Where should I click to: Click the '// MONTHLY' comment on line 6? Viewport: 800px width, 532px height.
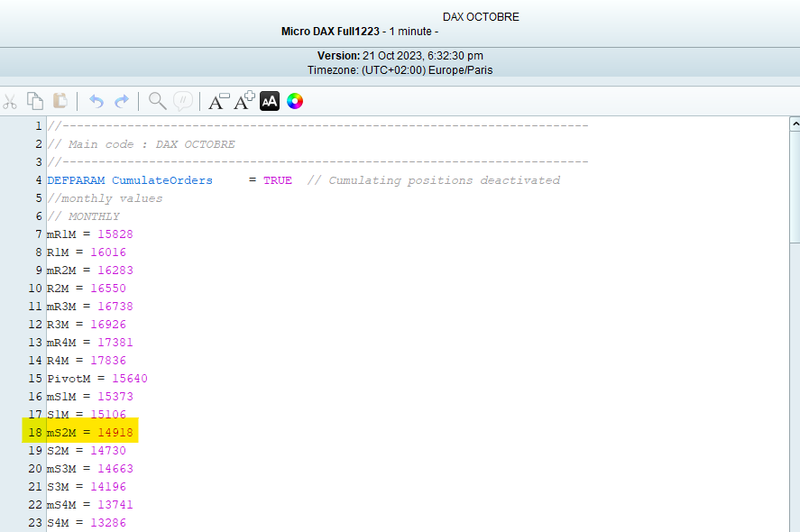pyautogui.click(x=83, y=216)
